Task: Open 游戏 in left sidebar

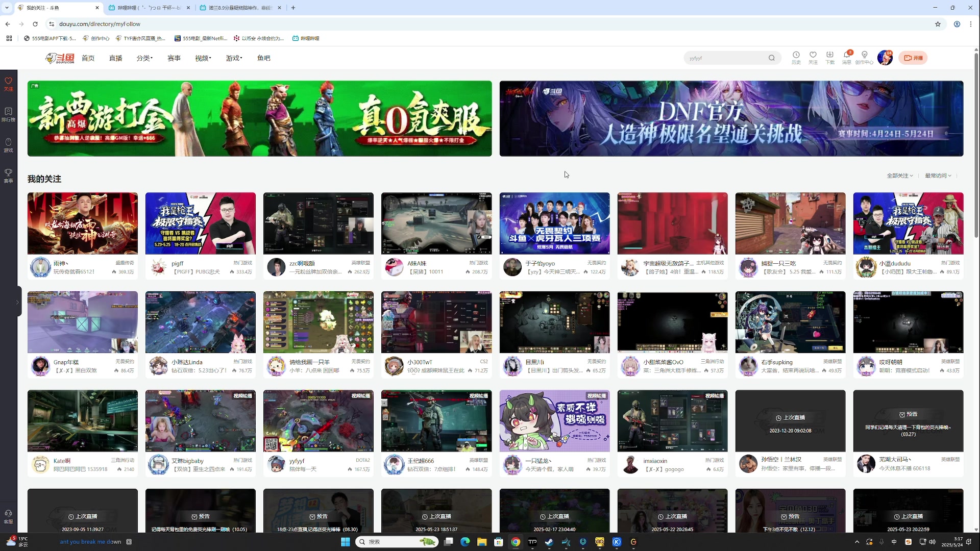Action: [8, 145]
